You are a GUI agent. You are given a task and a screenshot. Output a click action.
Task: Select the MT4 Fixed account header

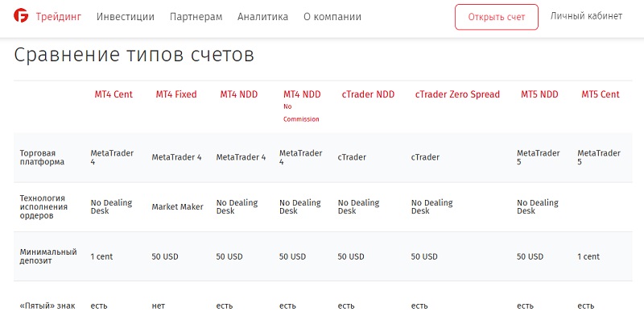pos(176,94)
